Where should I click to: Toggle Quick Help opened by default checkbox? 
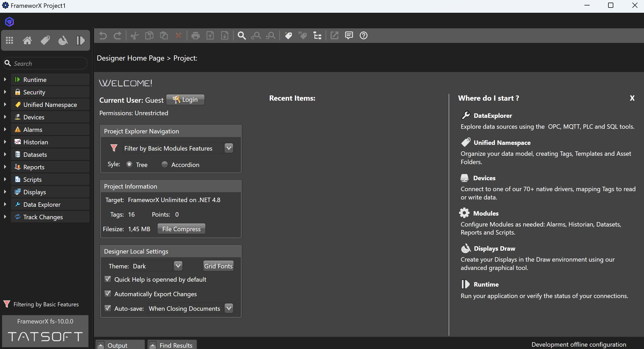[108, 279]
